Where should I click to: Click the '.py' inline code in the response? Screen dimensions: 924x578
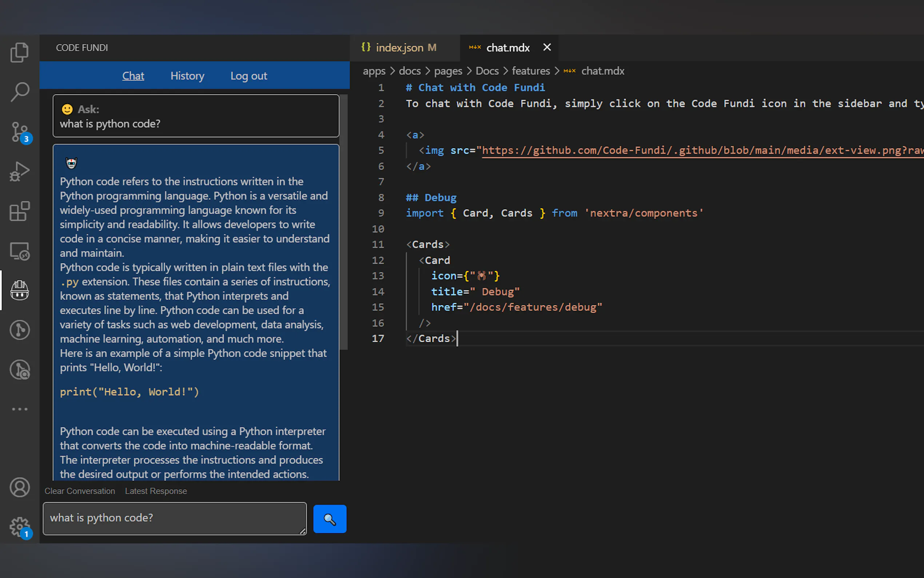point(69,282)
